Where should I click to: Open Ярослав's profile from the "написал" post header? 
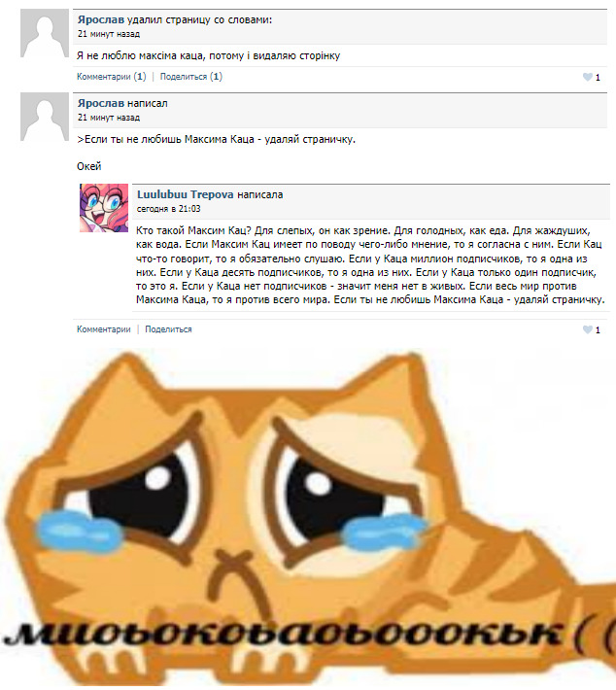[101, 103]
